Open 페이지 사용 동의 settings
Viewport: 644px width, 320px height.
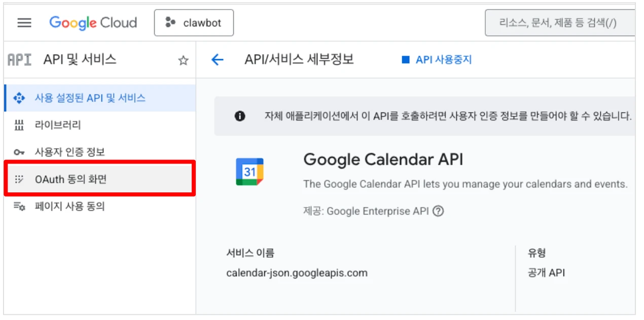tap(69, 206)
